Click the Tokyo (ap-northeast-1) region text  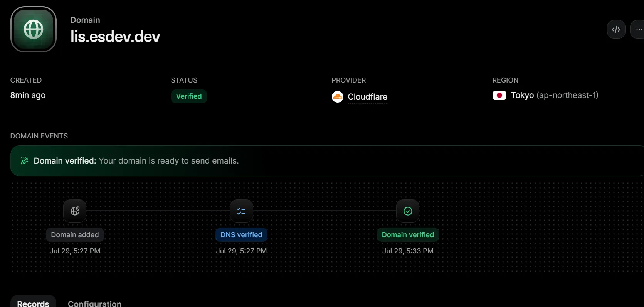555,95
